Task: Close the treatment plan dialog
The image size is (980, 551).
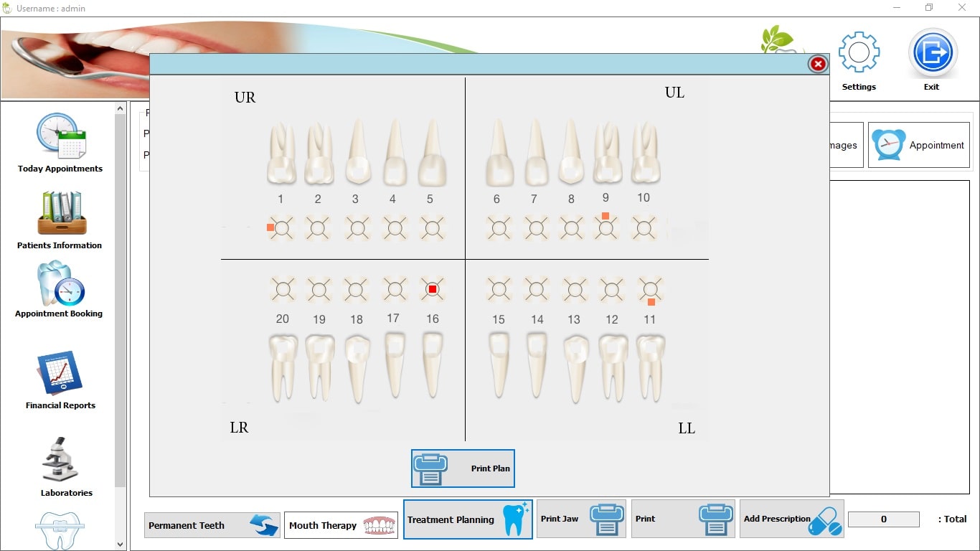Action: pos(818,64)
